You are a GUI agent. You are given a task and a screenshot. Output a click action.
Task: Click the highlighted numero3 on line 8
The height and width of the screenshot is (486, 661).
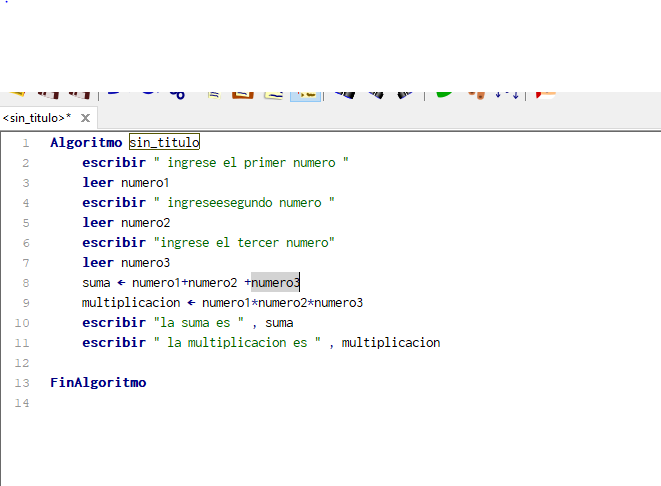(275, 283)
